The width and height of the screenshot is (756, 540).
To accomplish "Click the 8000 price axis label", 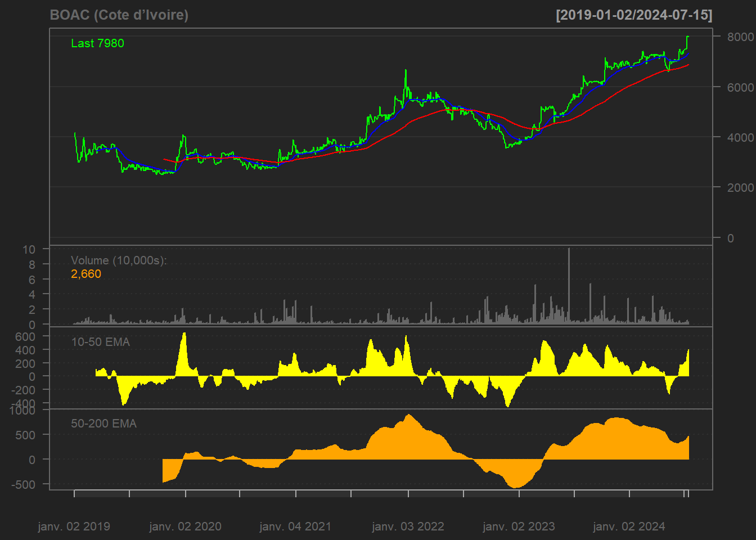I will pyautogui.click(x=740, y=37).
